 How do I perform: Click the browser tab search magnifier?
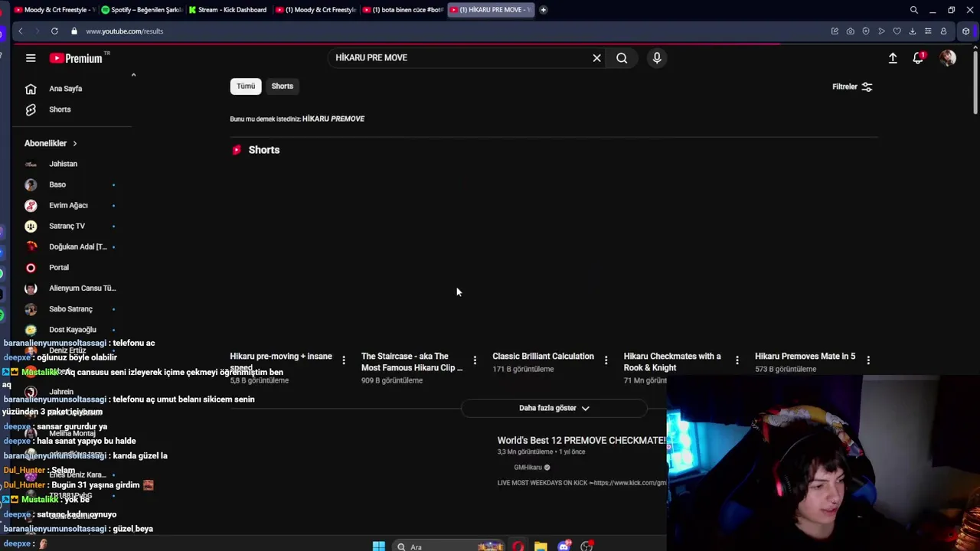914,10
